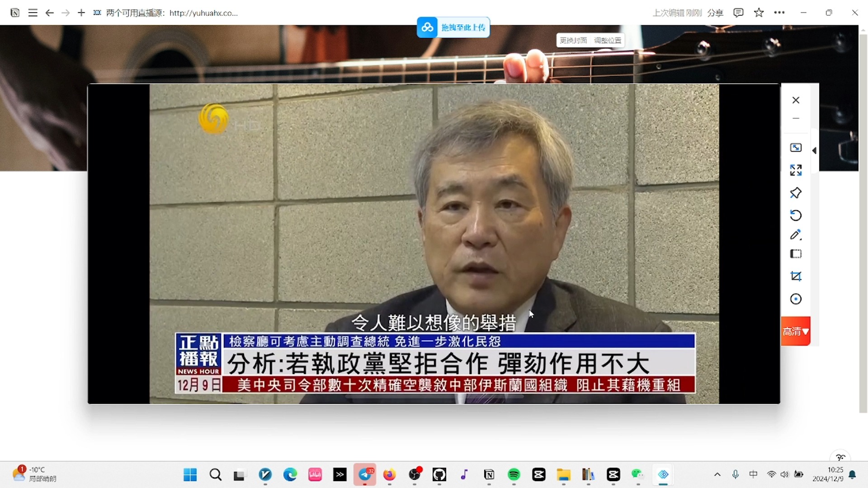868x488 pixels.
Task: Click the purple music note taskbar app
Action: [464, 474]
